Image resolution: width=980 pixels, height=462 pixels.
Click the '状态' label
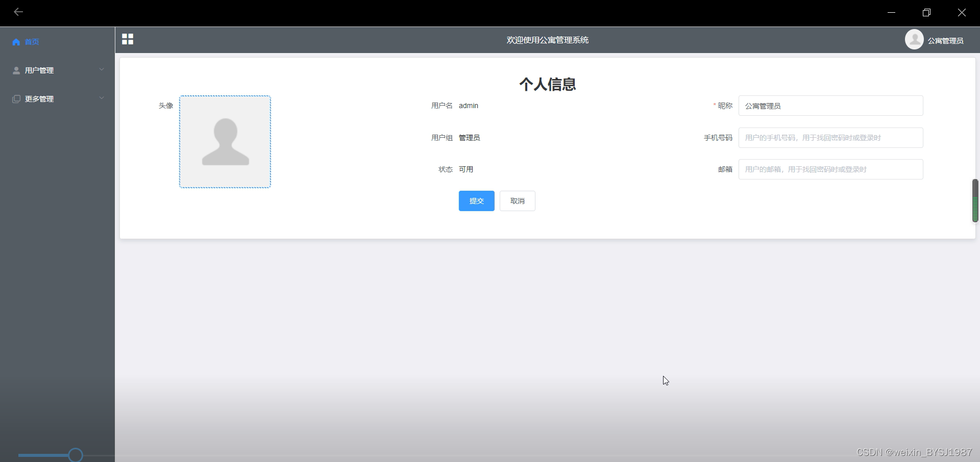tap(446, 169)
